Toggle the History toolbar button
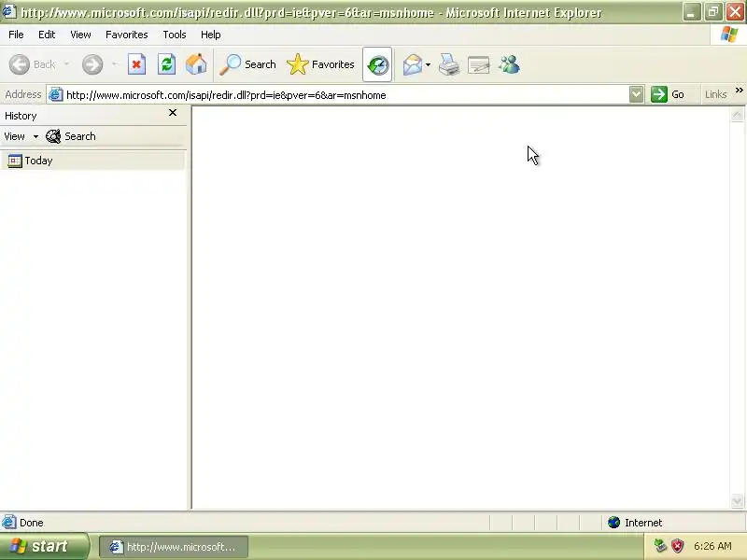This screenshot has width=747, height=560. pos(377,64)
